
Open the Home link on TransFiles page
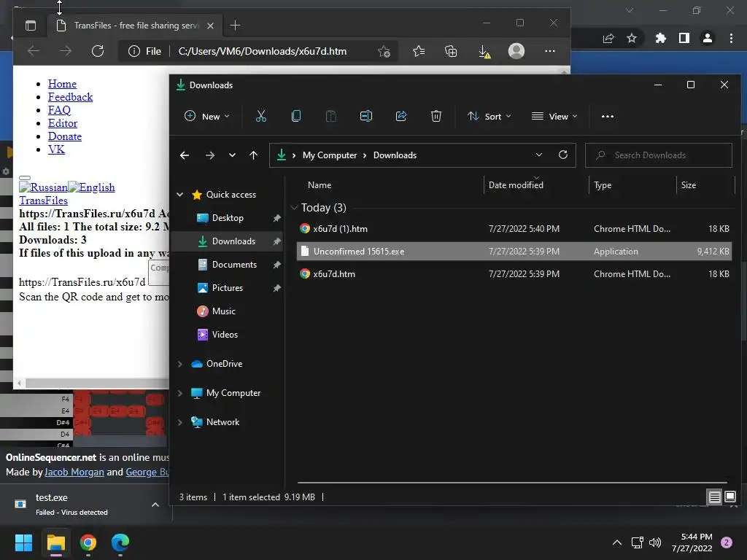click(62, 84)
